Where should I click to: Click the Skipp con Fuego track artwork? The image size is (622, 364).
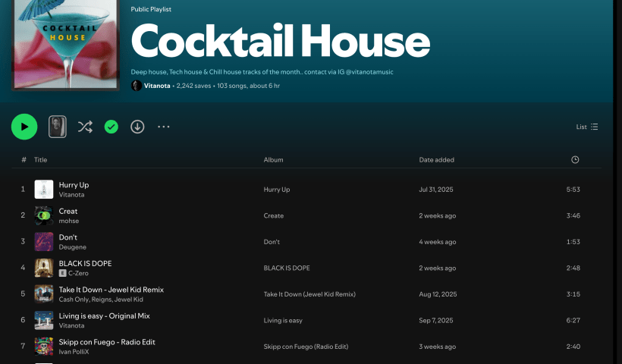[44, 346]
